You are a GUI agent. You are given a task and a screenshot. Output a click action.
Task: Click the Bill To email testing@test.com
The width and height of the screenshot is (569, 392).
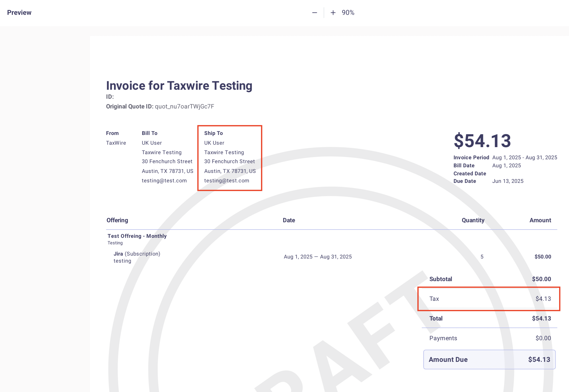[164, 180]
